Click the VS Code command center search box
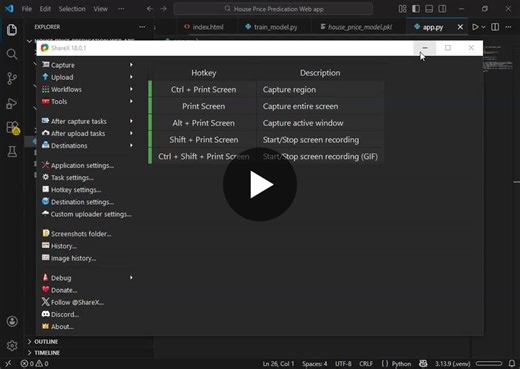The image size is (520, 369). pos(273,9)
